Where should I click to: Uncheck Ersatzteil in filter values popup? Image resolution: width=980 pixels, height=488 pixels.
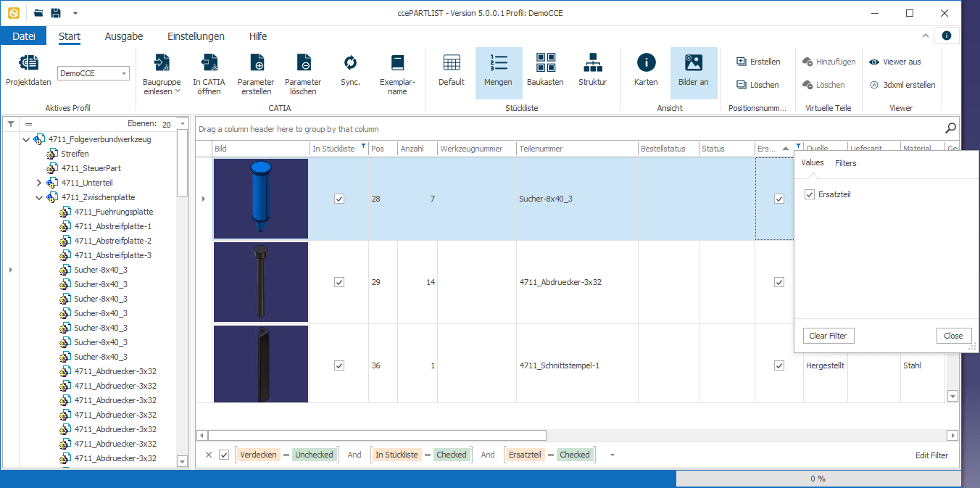[810, 194]
